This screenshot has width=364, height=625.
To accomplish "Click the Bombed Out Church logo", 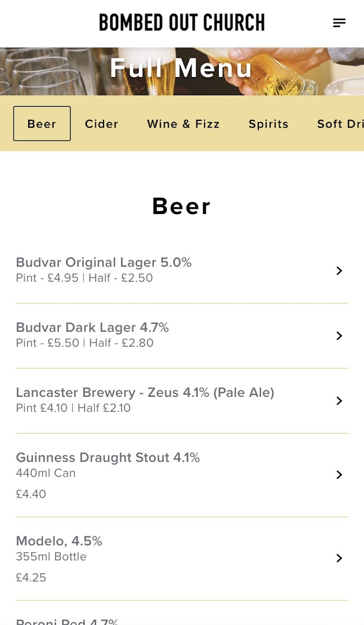I will pos(182,22).
